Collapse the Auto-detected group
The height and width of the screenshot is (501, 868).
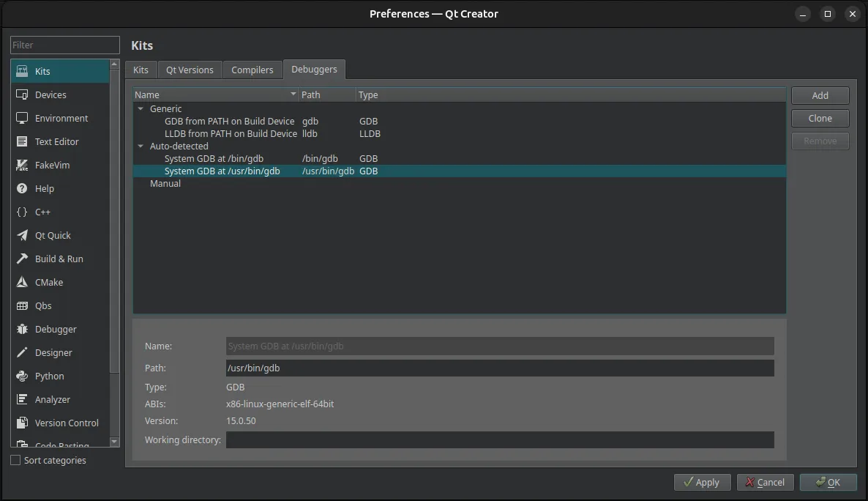[141, 146]
